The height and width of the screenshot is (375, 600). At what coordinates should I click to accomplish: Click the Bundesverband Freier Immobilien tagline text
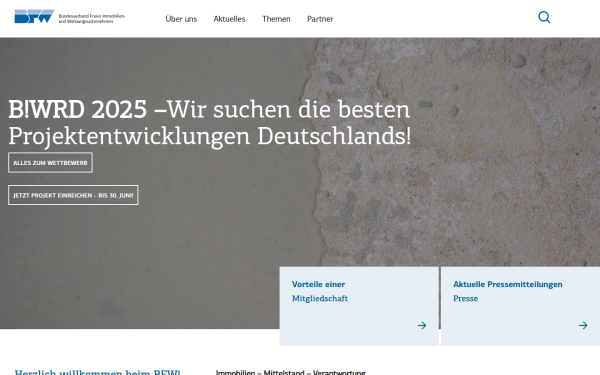(92, 19)
